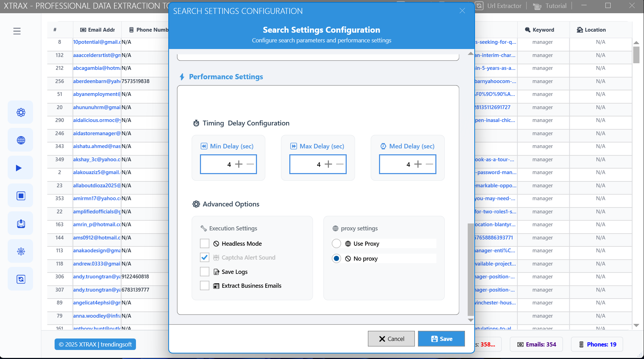
Task: Click the stop square sidebar icon
Action: tap(21, 196)
